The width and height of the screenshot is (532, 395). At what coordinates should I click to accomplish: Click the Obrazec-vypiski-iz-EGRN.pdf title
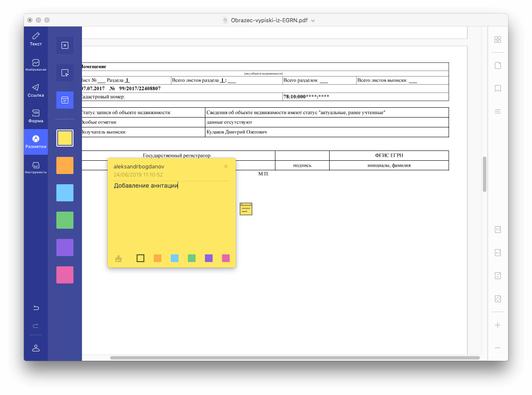(x=269, y=20)
